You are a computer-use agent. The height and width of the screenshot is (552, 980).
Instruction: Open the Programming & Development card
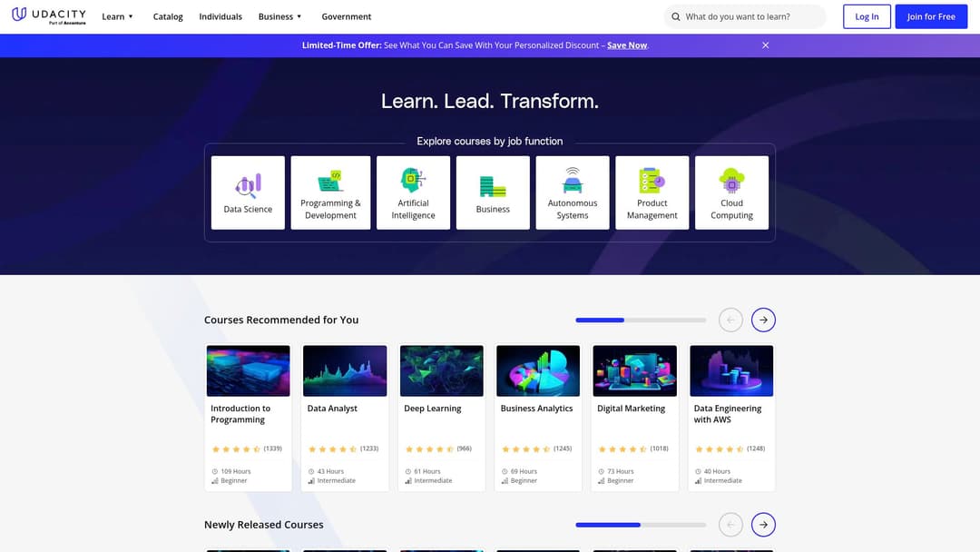pos(330,192)
